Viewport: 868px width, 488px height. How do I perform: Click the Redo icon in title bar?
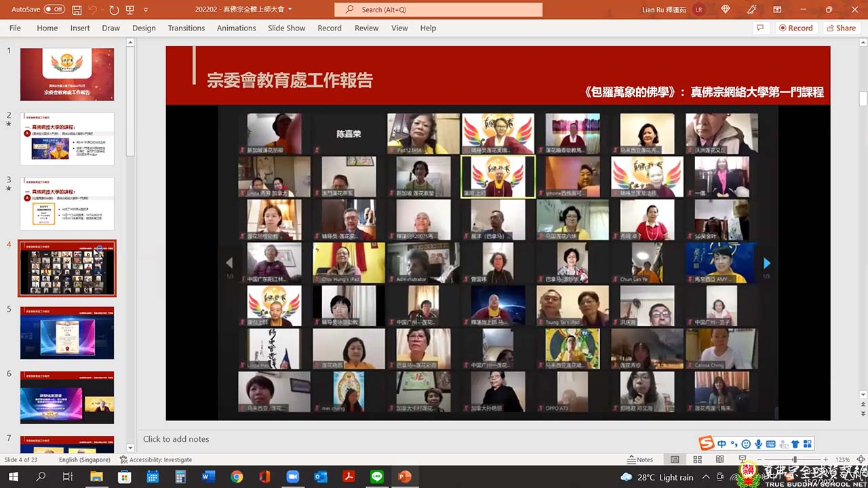point(113,10)
